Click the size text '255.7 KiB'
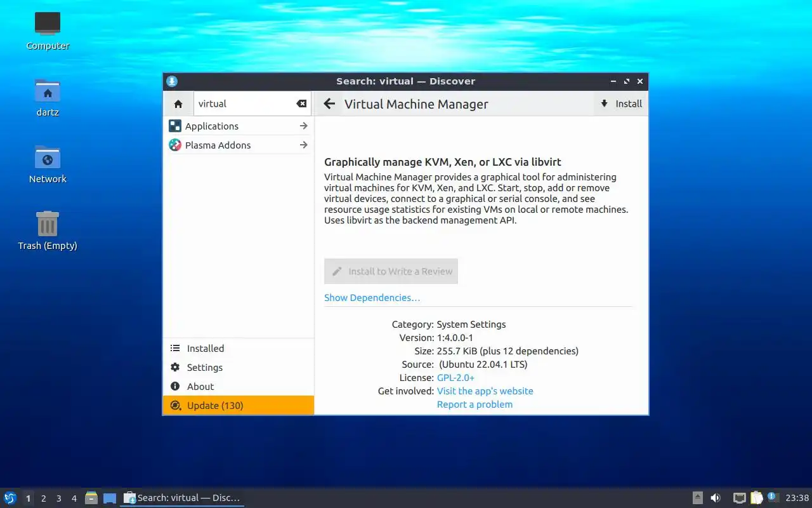Image resolution: width=812 pixels, height=508 pixels. 457,351
